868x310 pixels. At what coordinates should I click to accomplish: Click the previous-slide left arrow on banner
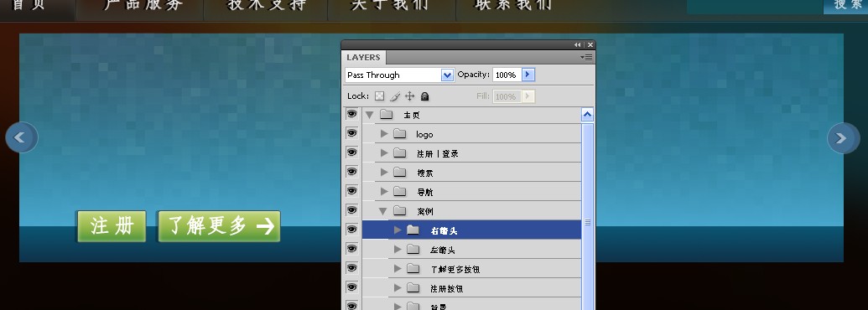[22, 137]
